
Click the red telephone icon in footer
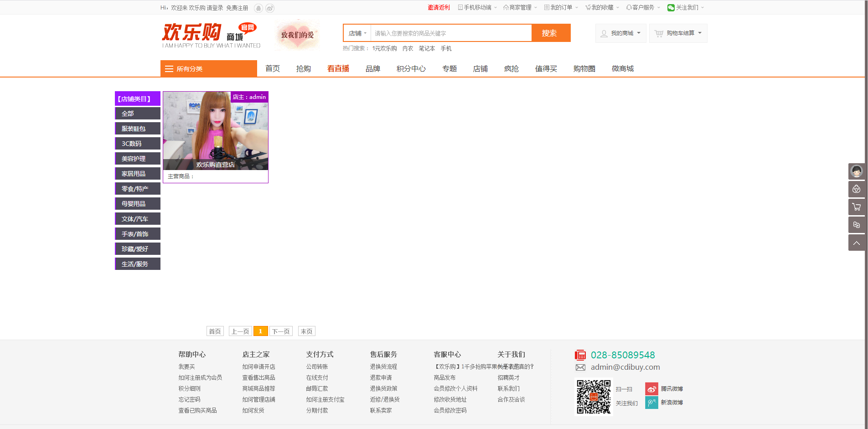[580, 355]
